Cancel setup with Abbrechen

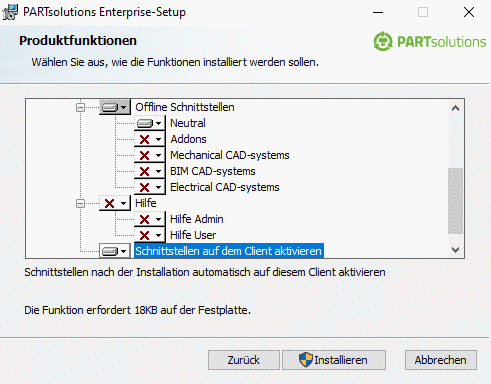(x=441, y=360)
